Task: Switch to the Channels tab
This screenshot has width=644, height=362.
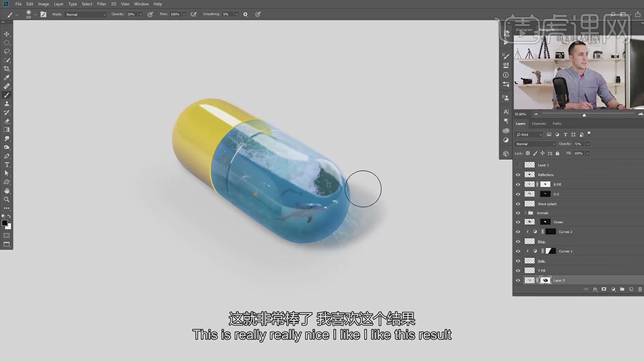Action: 539,123
